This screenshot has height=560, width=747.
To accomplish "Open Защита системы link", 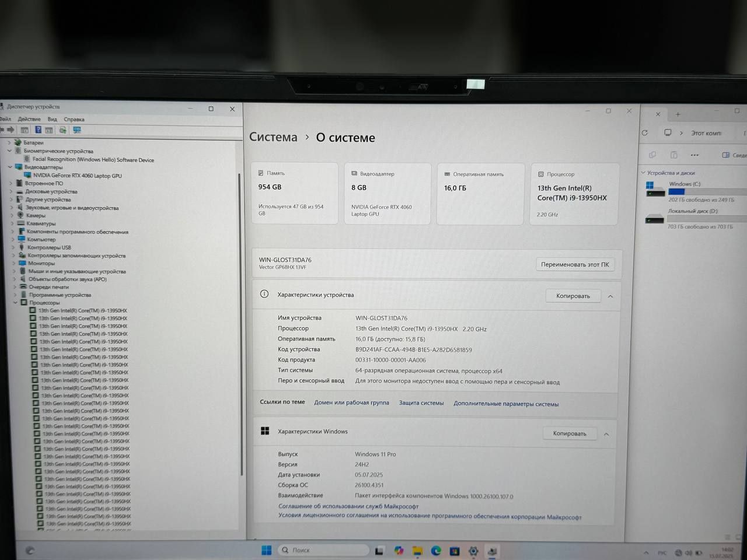I will coord(421,403).
